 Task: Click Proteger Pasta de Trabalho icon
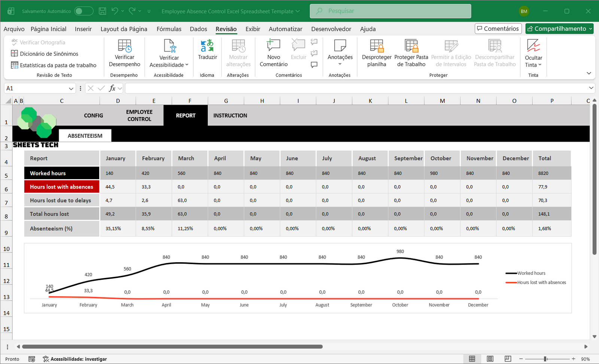coord(411,46)
